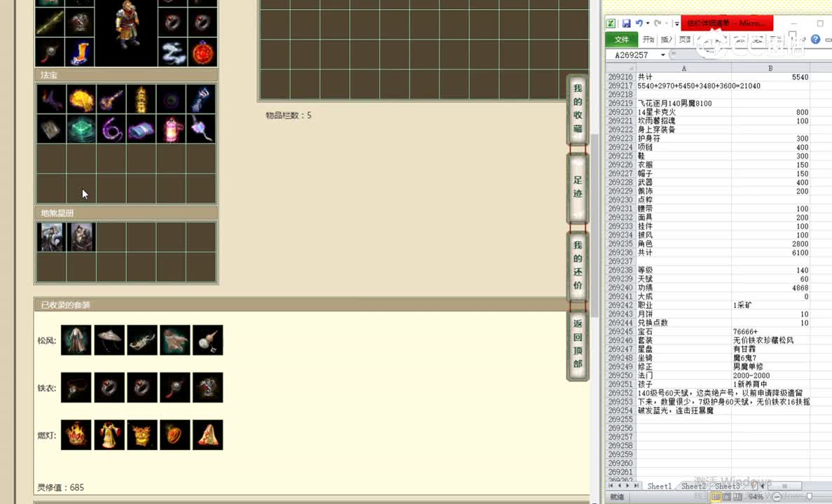Click the flame crown icon in 燃灯 set

pos(76,435)
